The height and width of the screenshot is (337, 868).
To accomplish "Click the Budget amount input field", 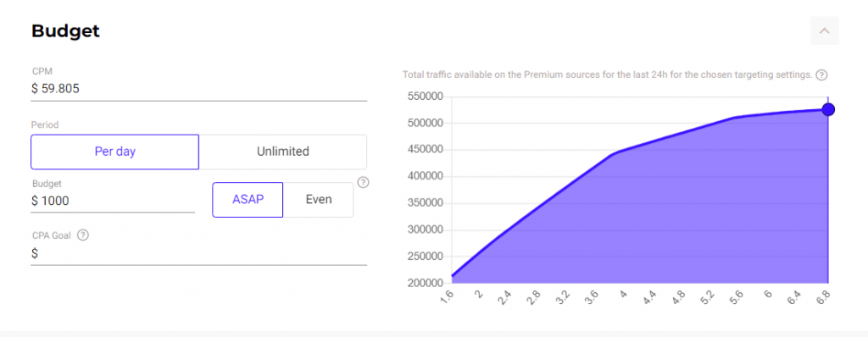I will click(x=113, y=201).
